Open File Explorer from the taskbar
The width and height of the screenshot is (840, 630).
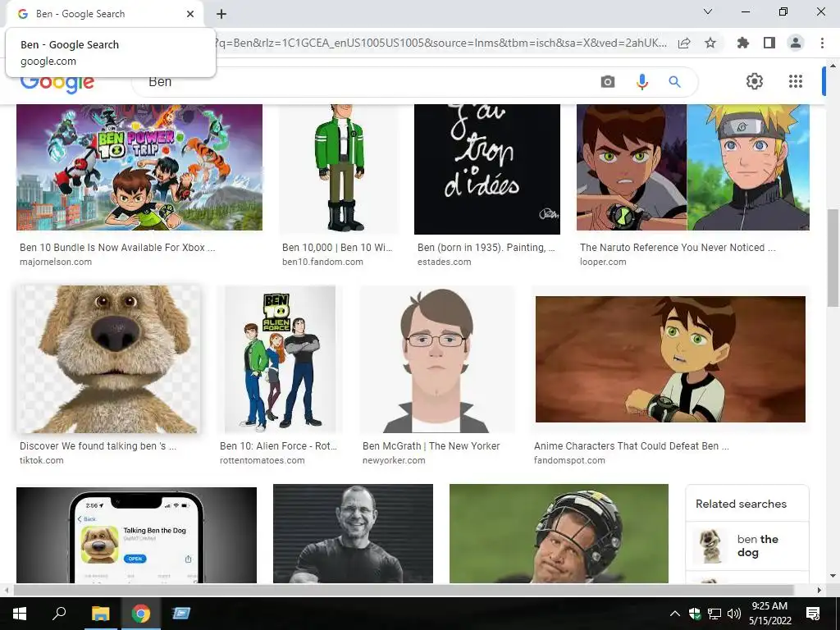coord(100,614)
